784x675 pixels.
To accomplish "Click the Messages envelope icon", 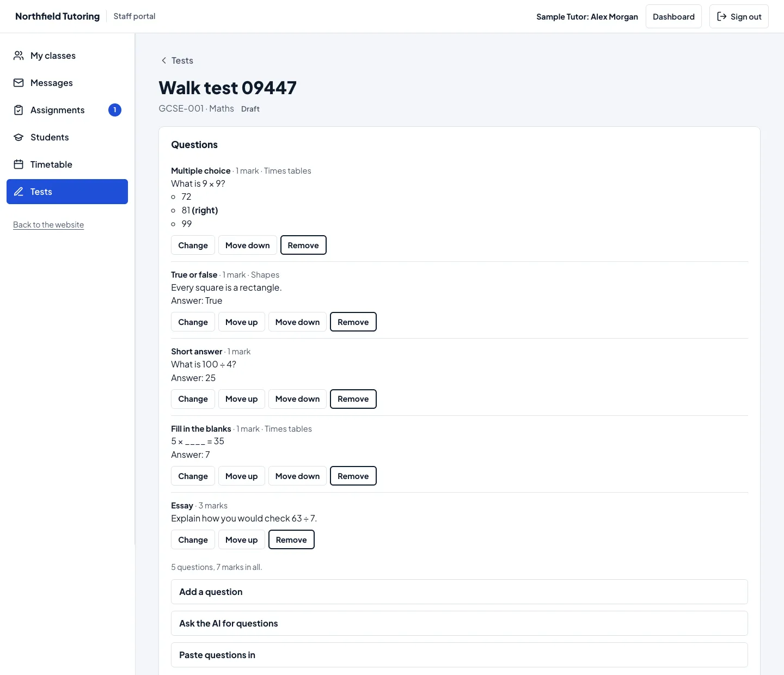I will (19, 83).
